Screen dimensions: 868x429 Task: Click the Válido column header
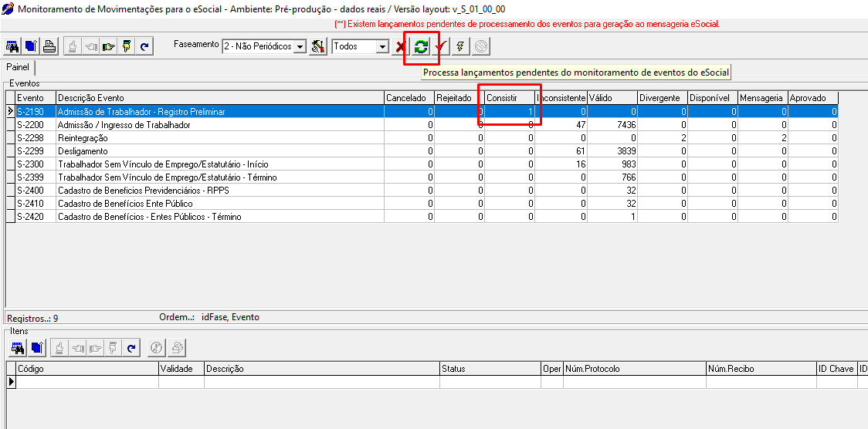[x=612, y=98]
